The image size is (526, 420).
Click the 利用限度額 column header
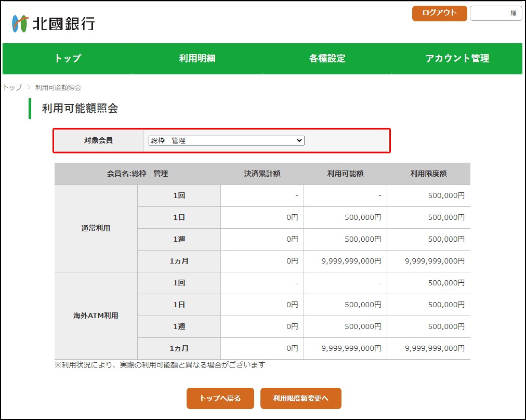point(428,174)
